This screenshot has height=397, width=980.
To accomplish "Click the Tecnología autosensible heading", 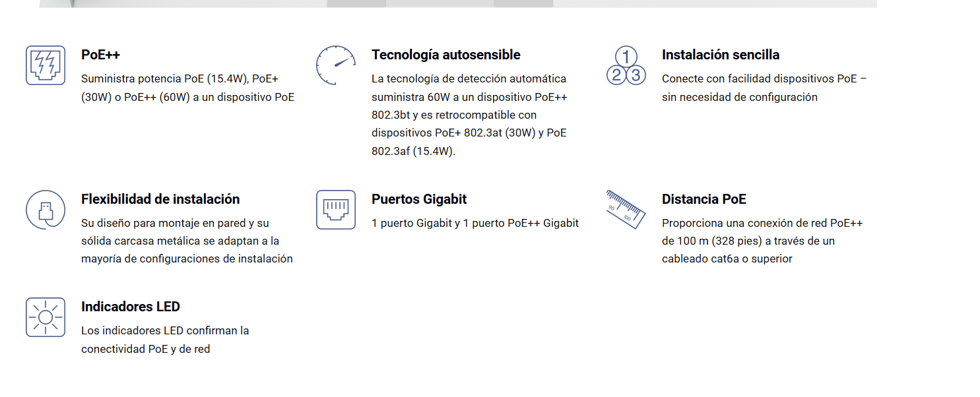I will (x=445, y=55).
